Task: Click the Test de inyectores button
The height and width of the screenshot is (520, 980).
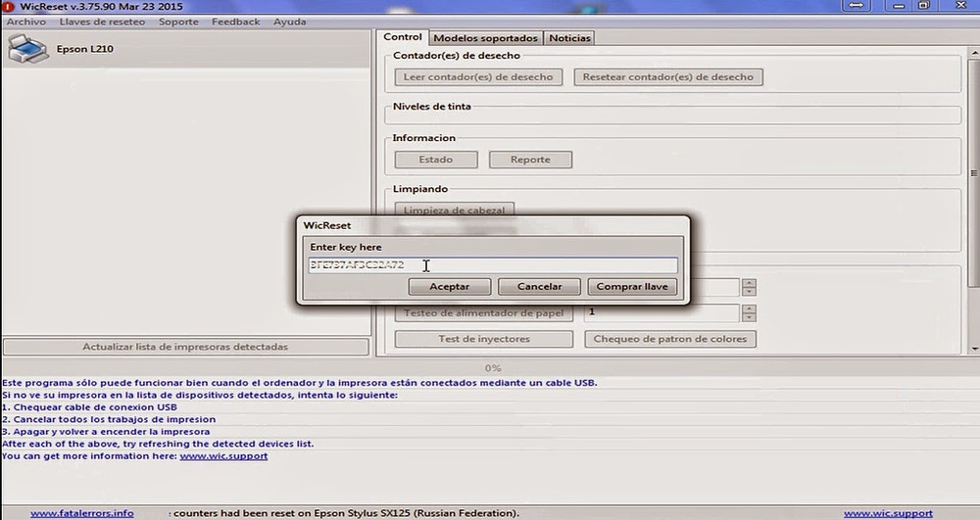Action: coord(484,339)
